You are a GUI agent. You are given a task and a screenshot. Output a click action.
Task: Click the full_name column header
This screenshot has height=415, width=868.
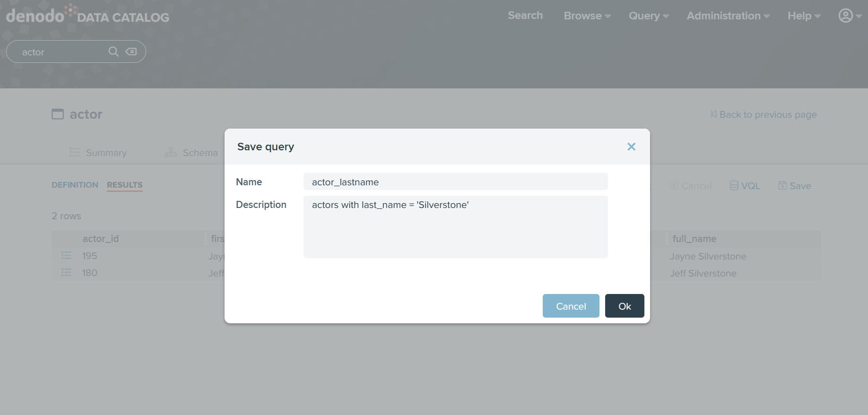tap(694, 239)
